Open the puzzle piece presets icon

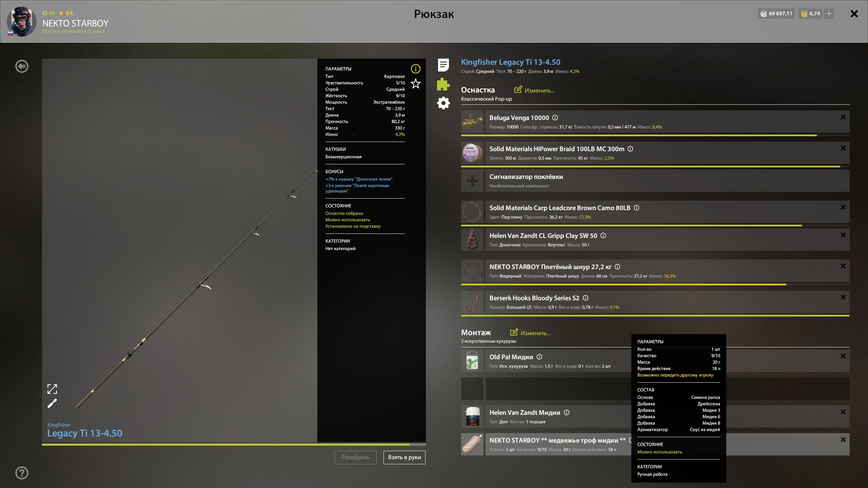coord(443,84)
